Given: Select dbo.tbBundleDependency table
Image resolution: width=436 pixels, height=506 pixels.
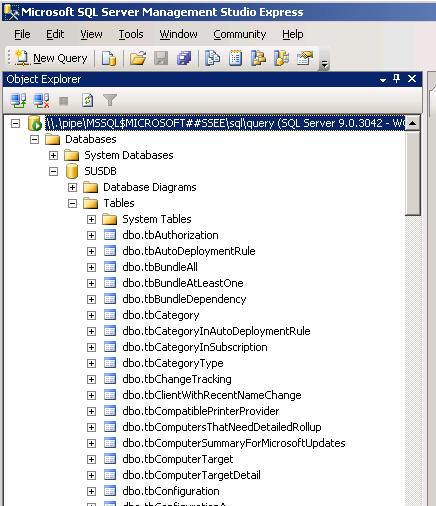Looking at the screenshot, I should click(184, 299).
